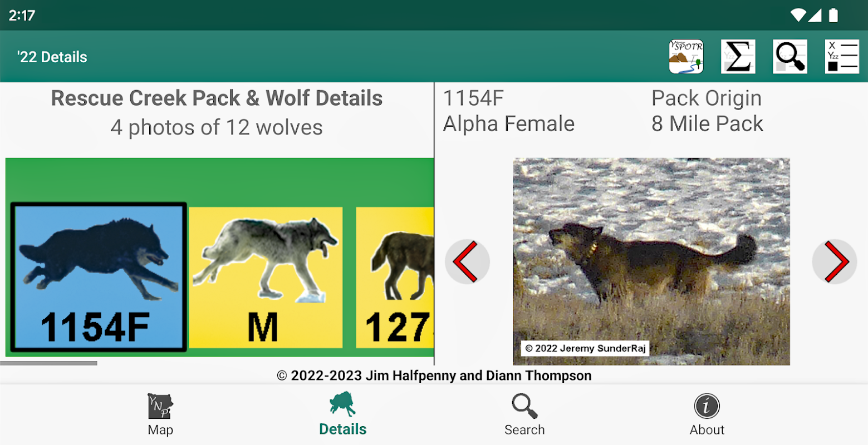Open the YSPOTR logo icon
Screen dimensions: 868x445
click(686, 57)
